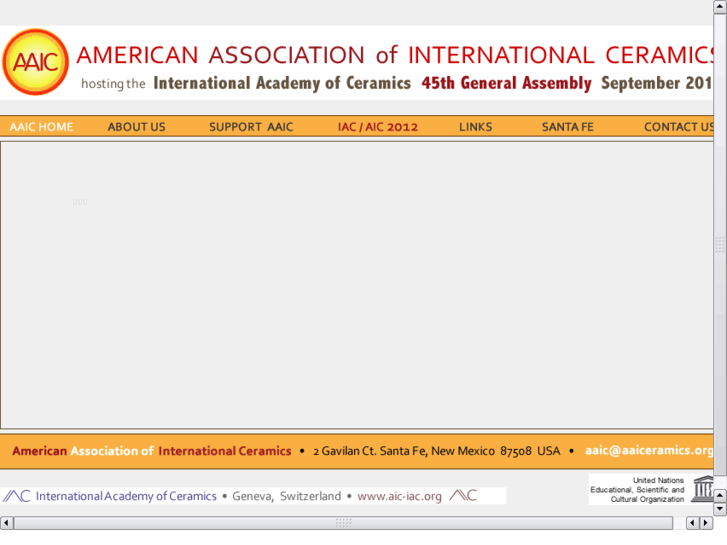The width and height of the screenshot is (727, 545).
Task: Click the American Association of International Ceramics footer text
Action: [152, 451]
